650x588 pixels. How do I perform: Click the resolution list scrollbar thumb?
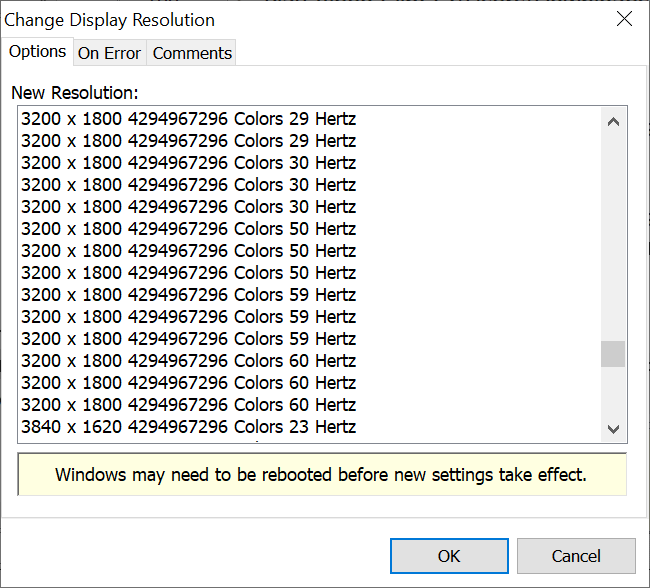pos(613,354)
